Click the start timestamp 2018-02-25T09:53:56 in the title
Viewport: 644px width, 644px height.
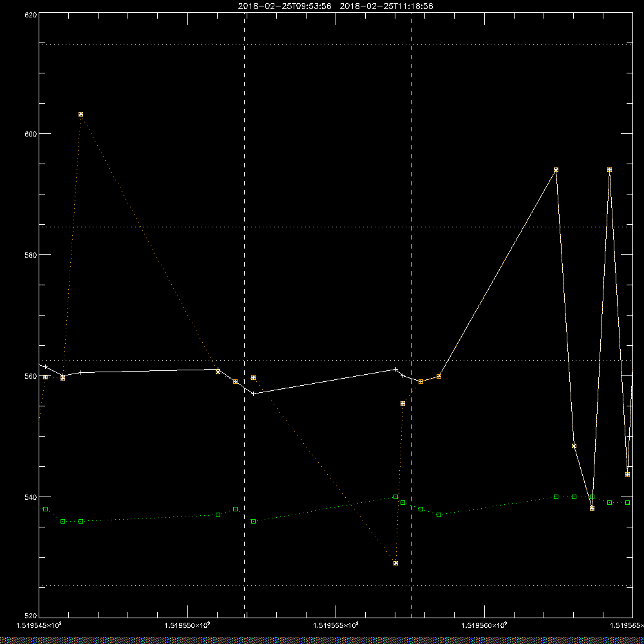click(x=285, y=6)
